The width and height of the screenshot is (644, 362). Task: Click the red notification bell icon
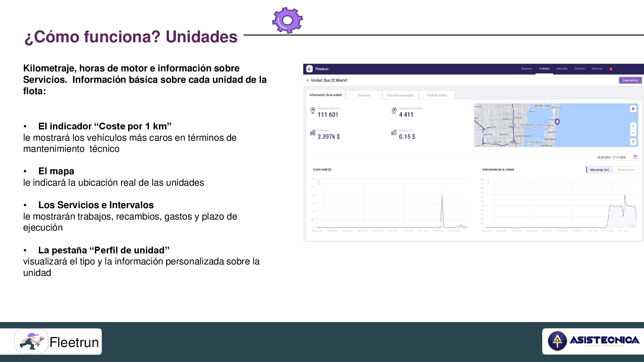click(x=611, y=69)
